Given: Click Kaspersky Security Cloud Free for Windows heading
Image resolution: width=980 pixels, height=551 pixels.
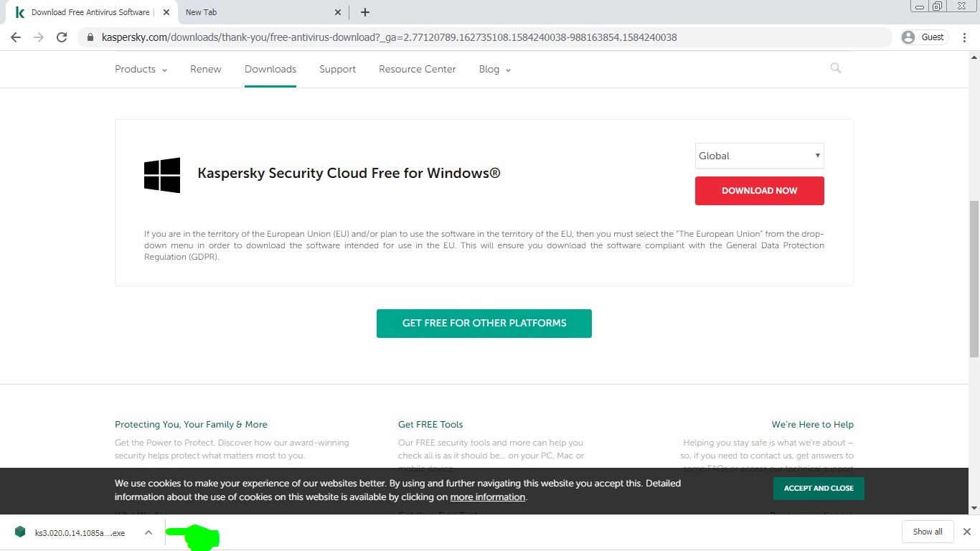Looking at the screenshot, I should (x=349, y=174).
